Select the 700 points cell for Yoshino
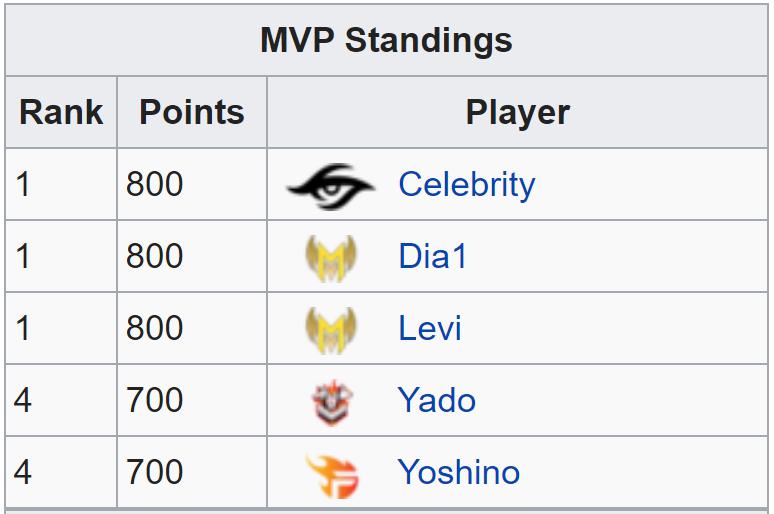Image resolution: width=774 pixels, height=514 pixels. click(192, 472)
